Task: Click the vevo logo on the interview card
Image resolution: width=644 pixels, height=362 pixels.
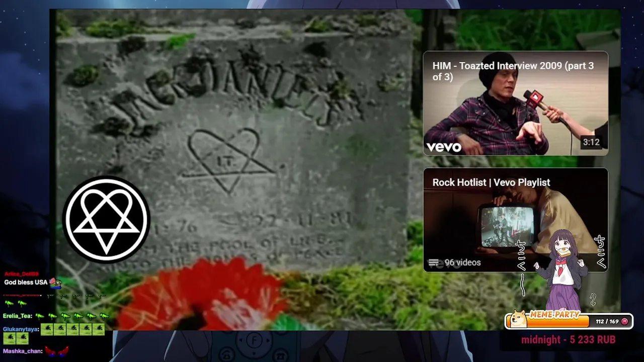Action: pos(444,147)
